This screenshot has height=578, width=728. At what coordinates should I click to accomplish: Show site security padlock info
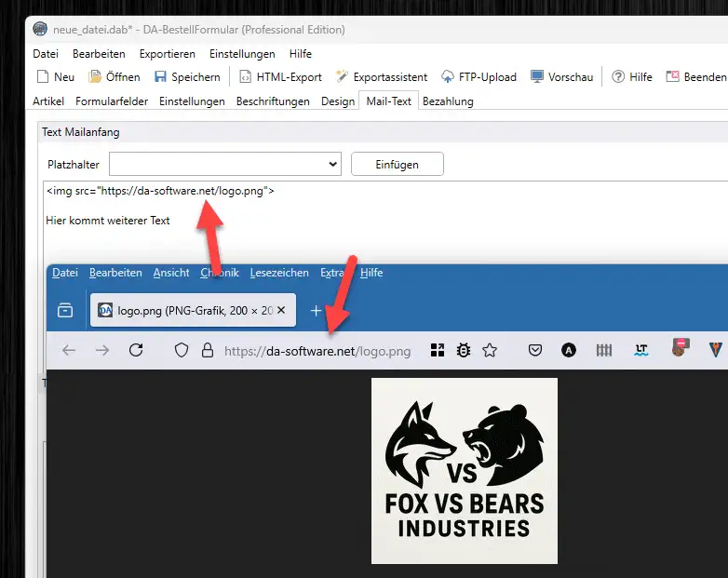tap(208, 350)
